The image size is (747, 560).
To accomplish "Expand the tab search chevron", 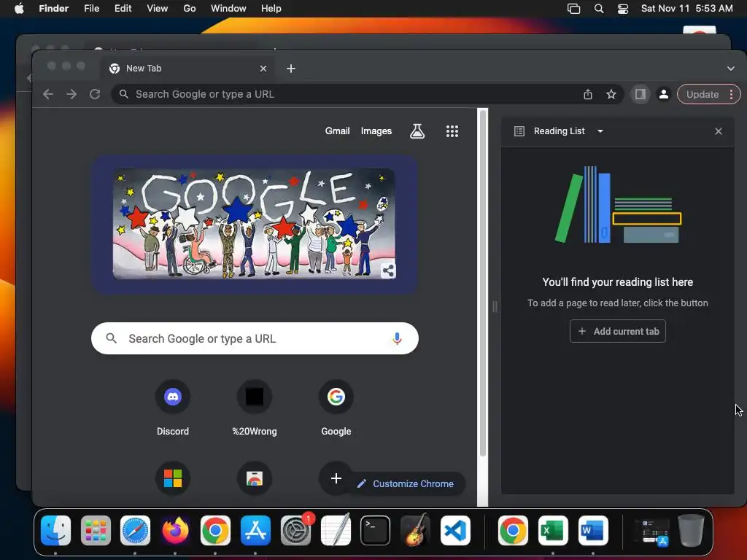I will pyautogui.click(x=731, y=69).
